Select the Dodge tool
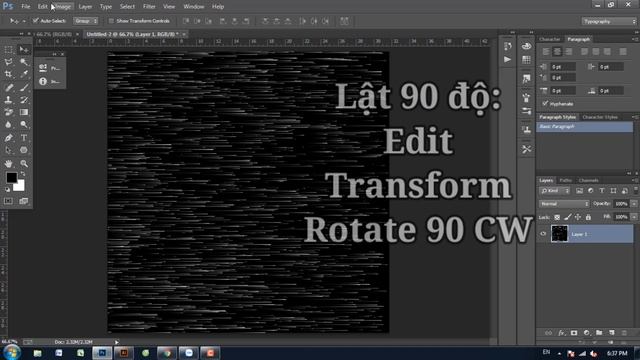 point(24,124)
